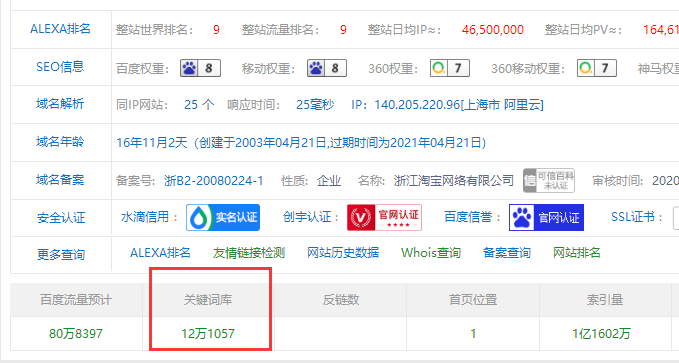Click the Baidu weight 8 paw badge
The image size is (679, 363).
(x=200, y=68)
